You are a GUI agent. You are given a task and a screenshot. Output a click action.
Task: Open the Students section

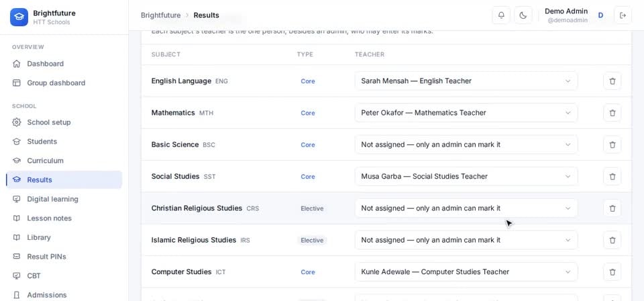pyautogui.click(x=64, y=142)
